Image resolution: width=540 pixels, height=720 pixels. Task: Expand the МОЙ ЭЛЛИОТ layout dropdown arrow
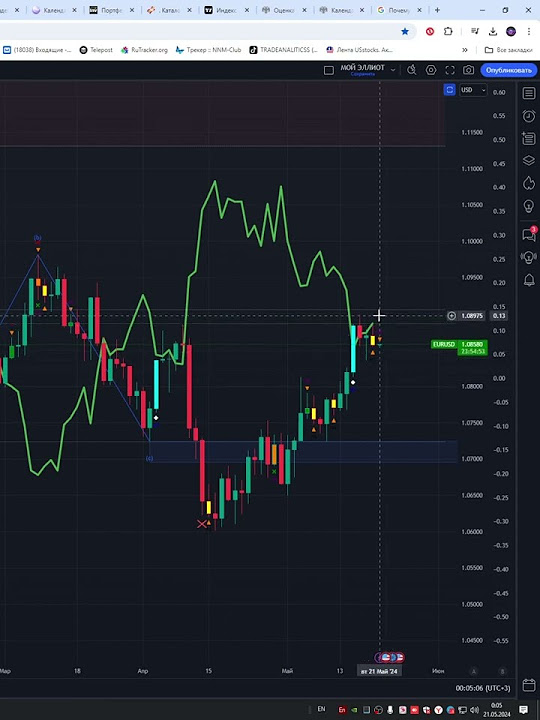(393, 70)
